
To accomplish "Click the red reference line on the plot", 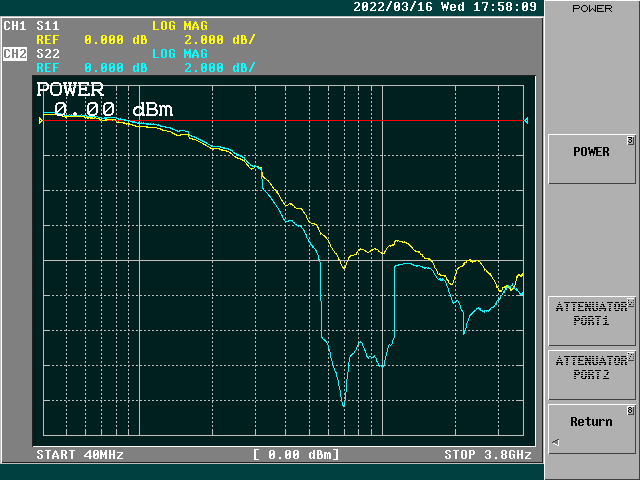I will [283, 120].
